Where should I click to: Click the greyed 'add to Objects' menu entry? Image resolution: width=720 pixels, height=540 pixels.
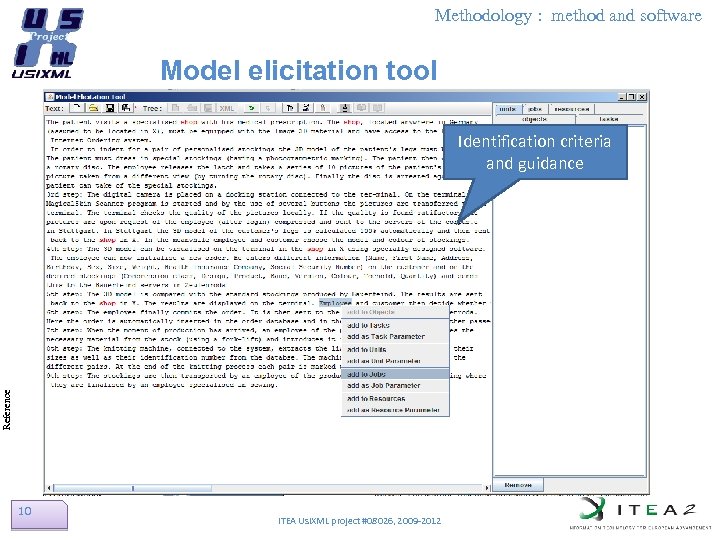[x=395, y=312]
